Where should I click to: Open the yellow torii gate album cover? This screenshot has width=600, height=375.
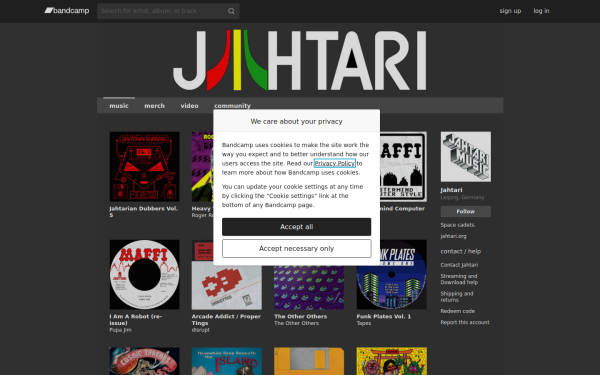coord(391,361)
